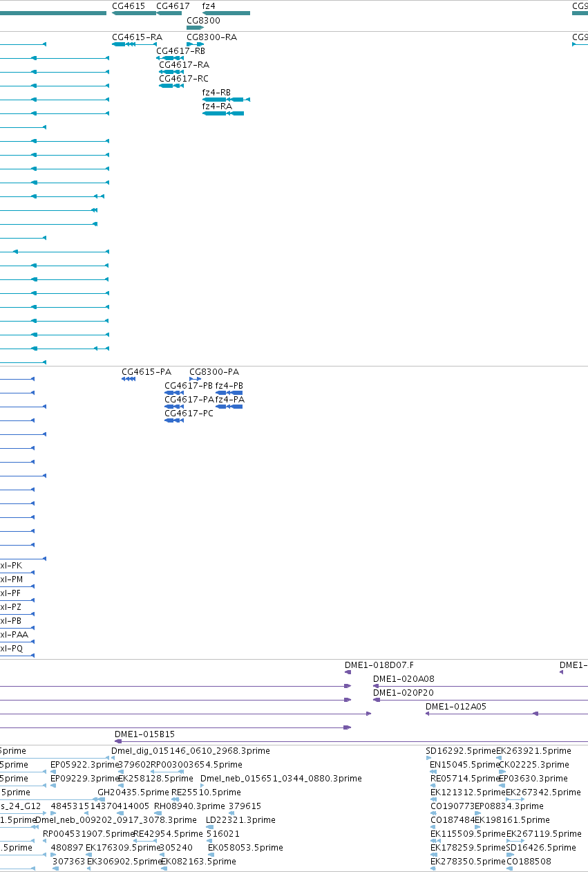Select the CO190773 feature label
The image size is (588, 872).
click(x=452, y=806)
